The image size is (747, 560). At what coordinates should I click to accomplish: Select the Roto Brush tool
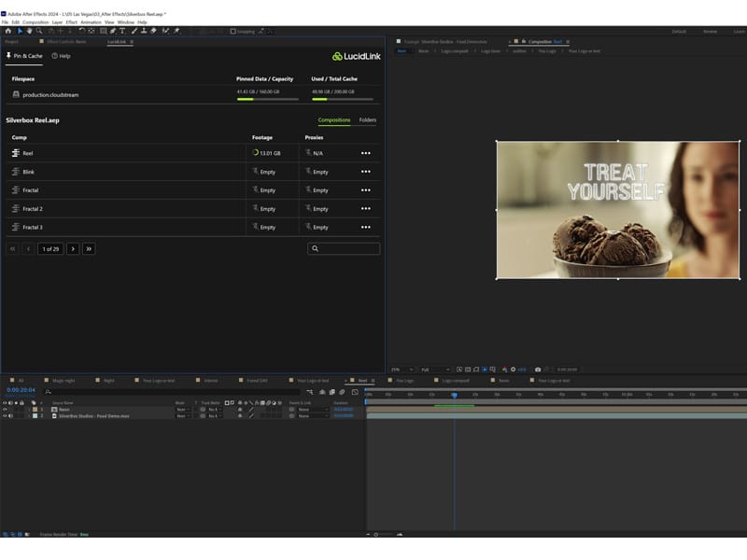pos(165,31)
